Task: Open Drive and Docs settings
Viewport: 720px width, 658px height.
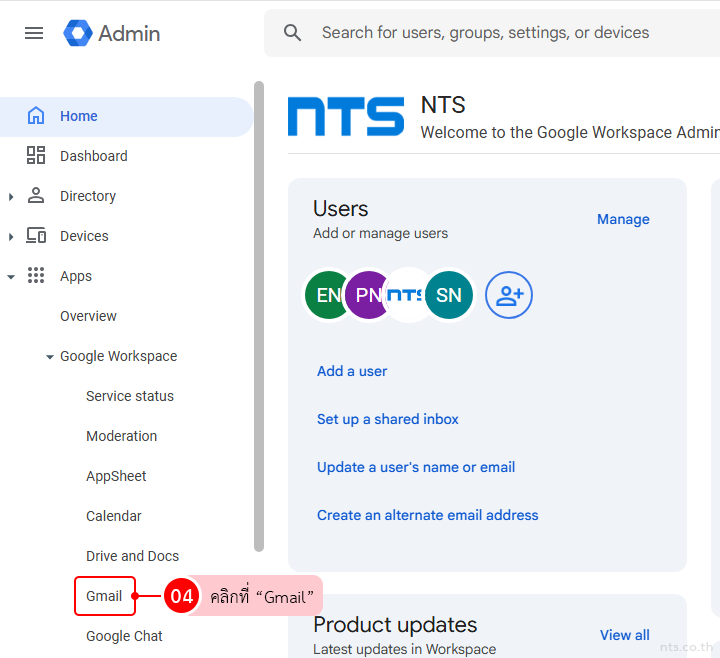Action: click(132, 556)
